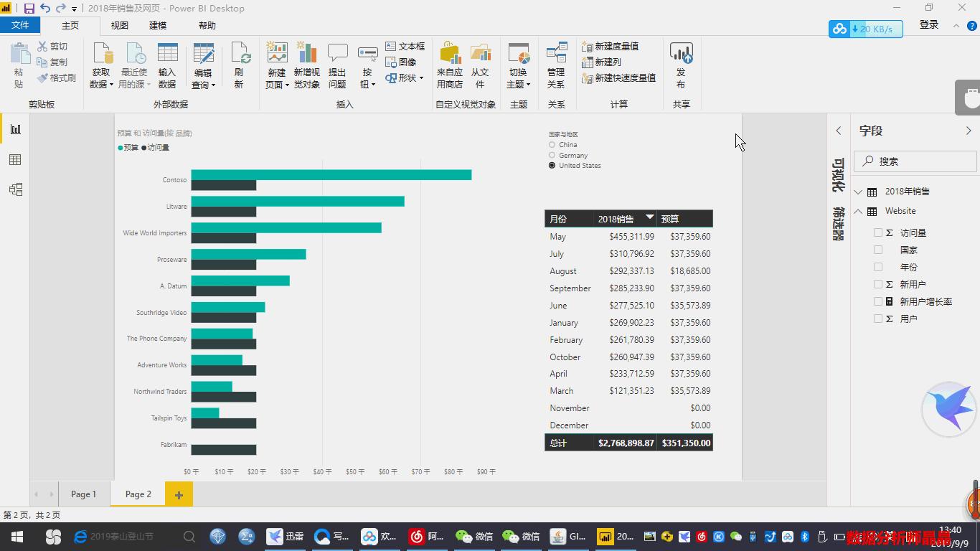980x551 pixels.
Task: Open the 新建页面 new page dropdown
Action: tap(277, 78)
